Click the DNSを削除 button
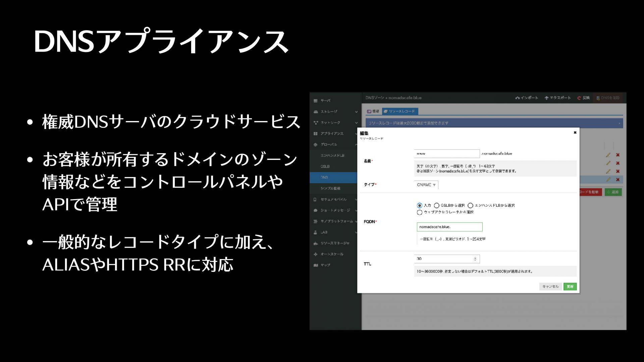 click(608, 98)
